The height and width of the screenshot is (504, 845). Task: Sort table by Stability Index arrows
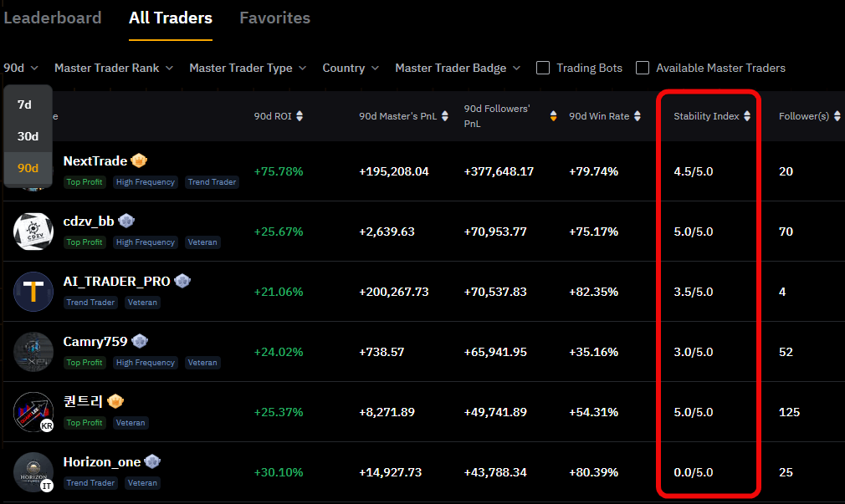tap(747, 116)
